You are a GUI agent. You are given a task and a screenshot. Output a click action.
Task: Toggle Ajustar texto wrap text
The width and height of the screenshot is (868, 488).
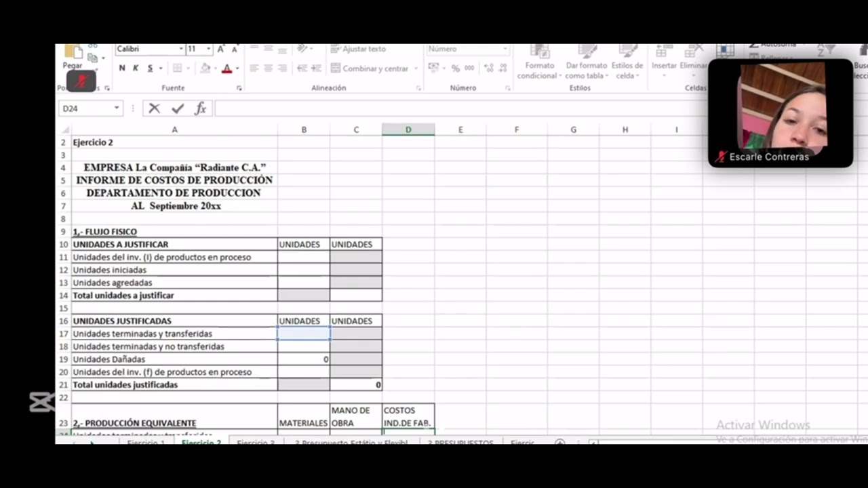tap(358, 49)
